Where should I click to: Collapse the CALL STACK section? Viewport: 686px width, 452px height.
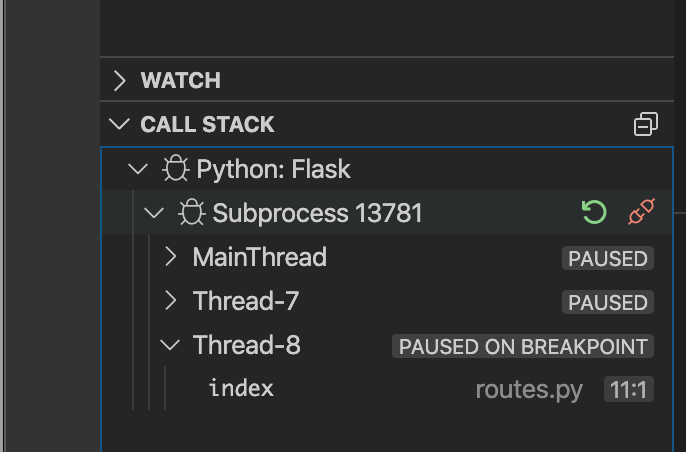[121, 125]
